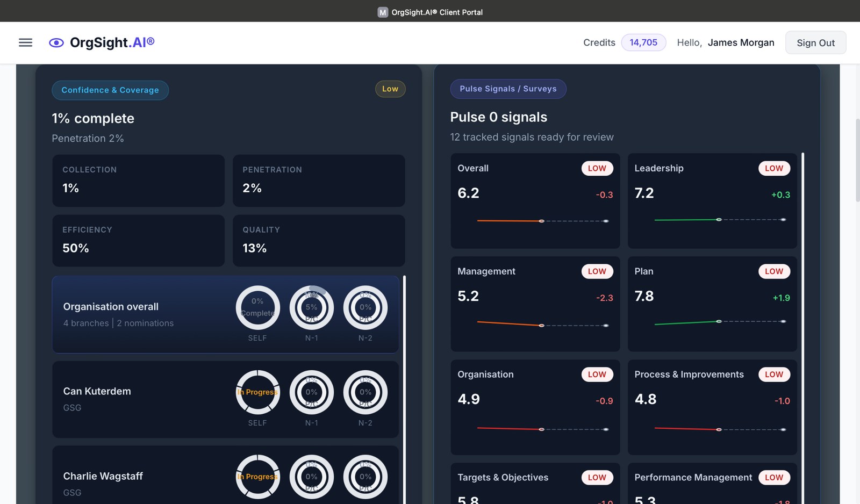Select the Confidence & Coverage tab
The image size is (860, 504).
coord(110,90)
